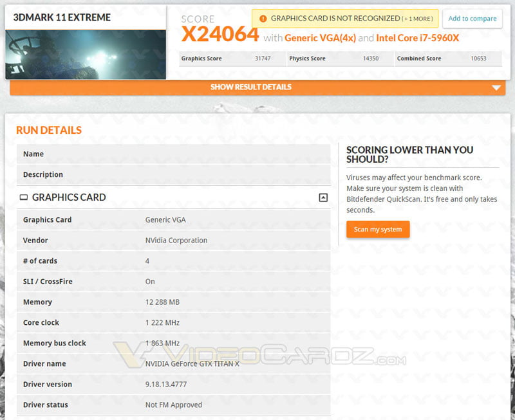
Task: Click the Add to compare button
Action: pos(473,19)
